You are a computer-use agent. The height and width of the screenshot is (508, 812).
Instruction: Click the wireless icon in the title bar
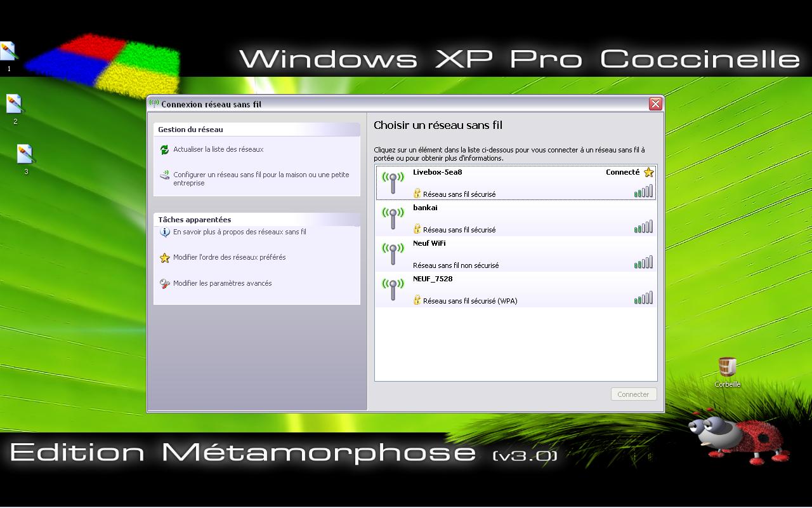tap(154, 104)
